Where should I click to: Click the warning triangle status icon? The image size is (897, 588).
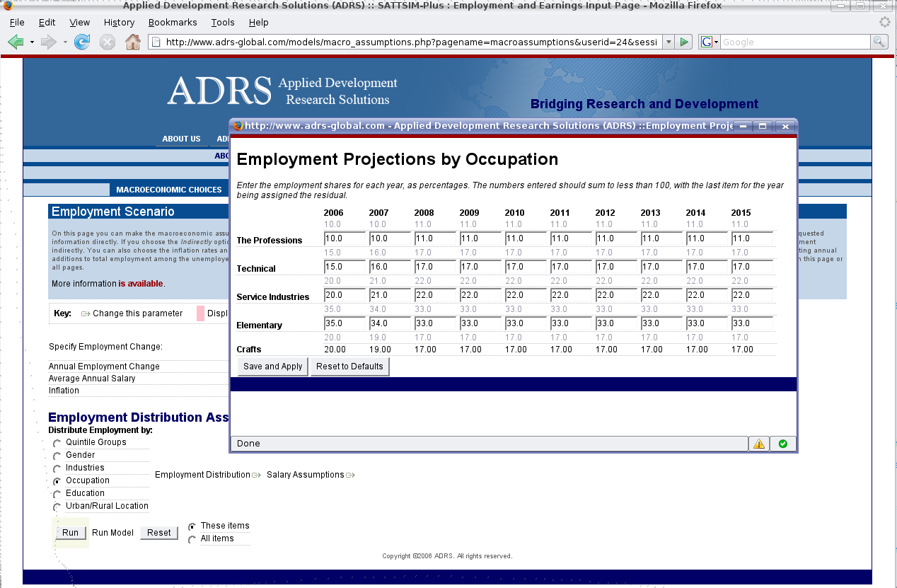pos(758,444)
